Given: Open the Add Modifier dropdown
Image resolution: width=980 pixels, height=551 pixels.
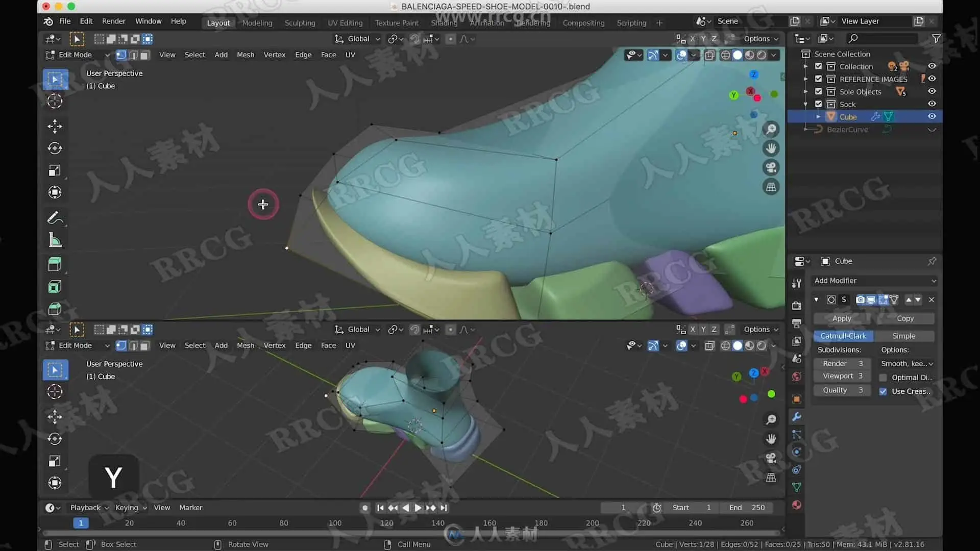Looking at the screenshot, I should click(874, 281).
